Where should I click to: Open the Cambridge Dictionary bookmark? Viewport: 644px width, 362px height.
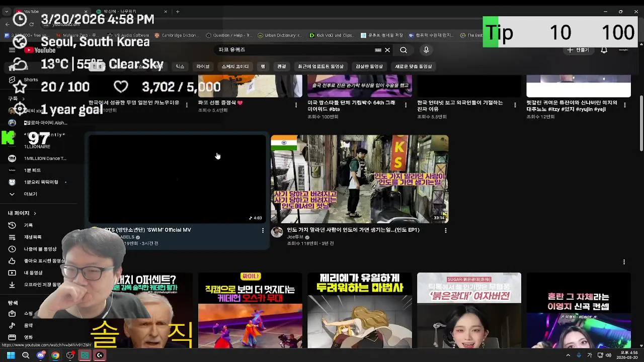[177, 35]
